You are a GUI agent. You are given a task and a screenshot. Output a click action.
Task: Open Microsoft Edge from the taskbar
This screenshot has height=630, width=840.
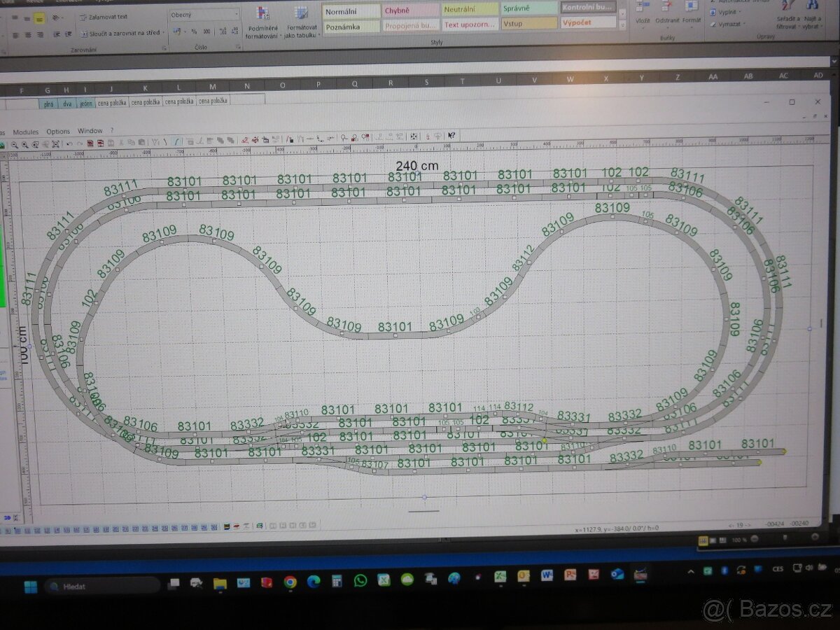(x=313, y=581)
